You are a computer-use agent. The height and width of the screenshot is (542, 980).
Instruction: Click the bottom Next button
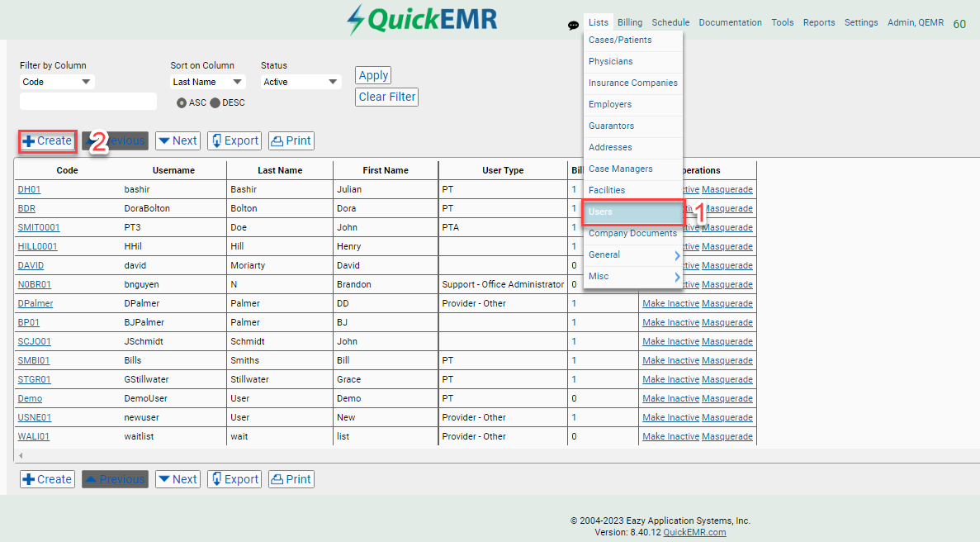pyautogui.click(x=178, y=479)
